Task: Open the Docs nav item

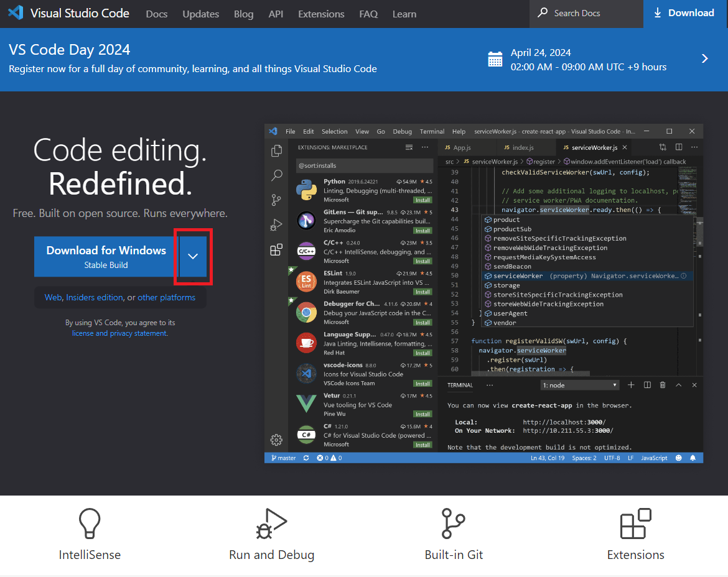Action: coord(156,14)
